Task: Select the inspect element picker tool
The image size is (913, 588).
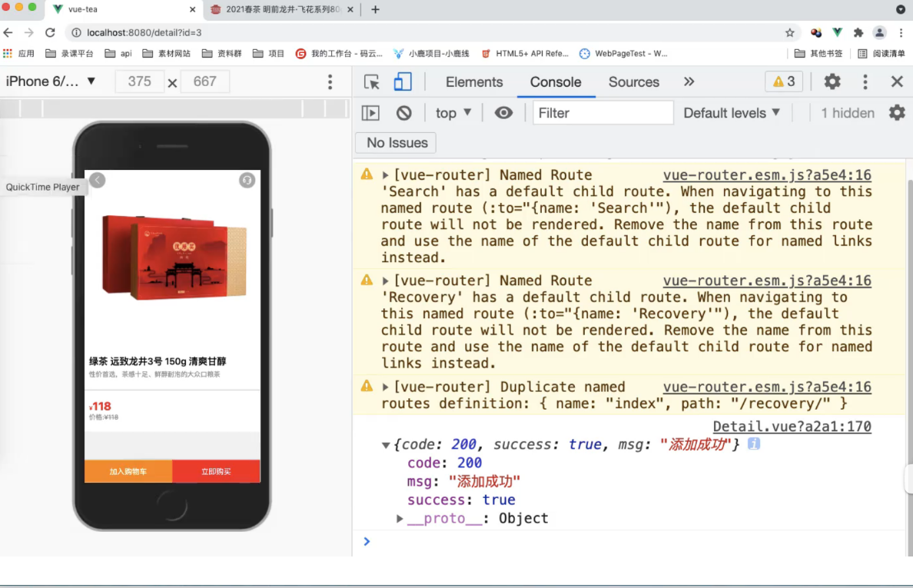Action: click(371, 82)
